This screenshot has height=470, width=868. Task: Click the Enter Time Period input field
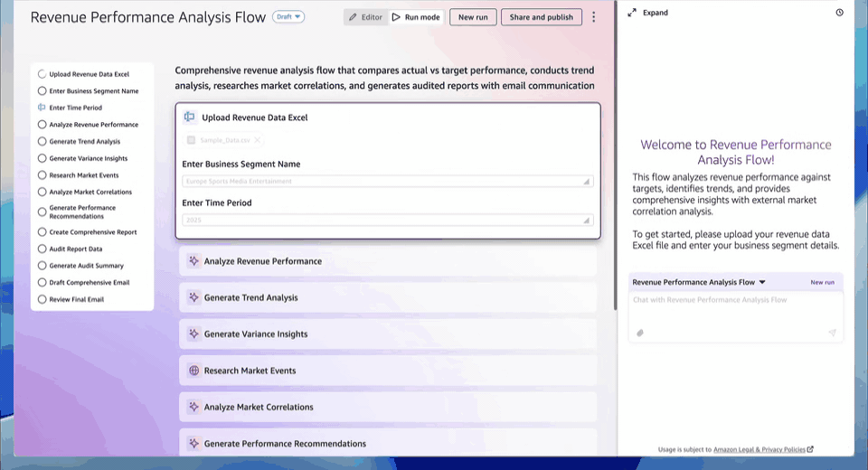click(388, 220)
